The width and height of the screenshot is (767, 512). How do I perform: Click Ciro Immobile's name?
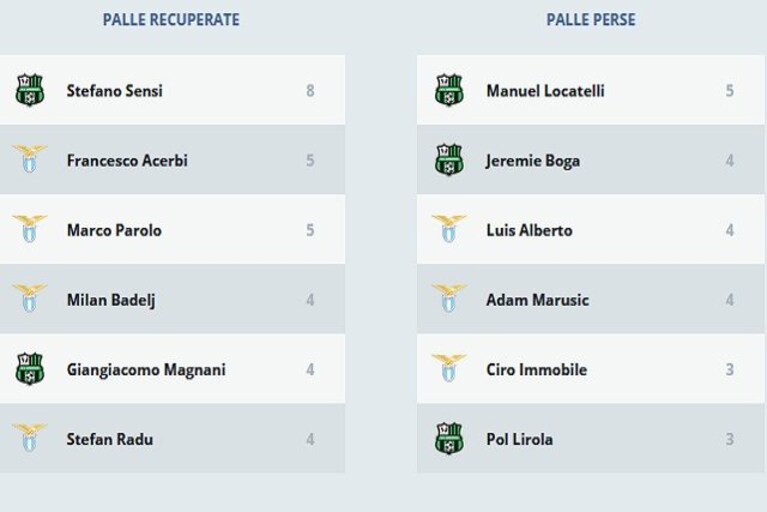click(537, 370)
